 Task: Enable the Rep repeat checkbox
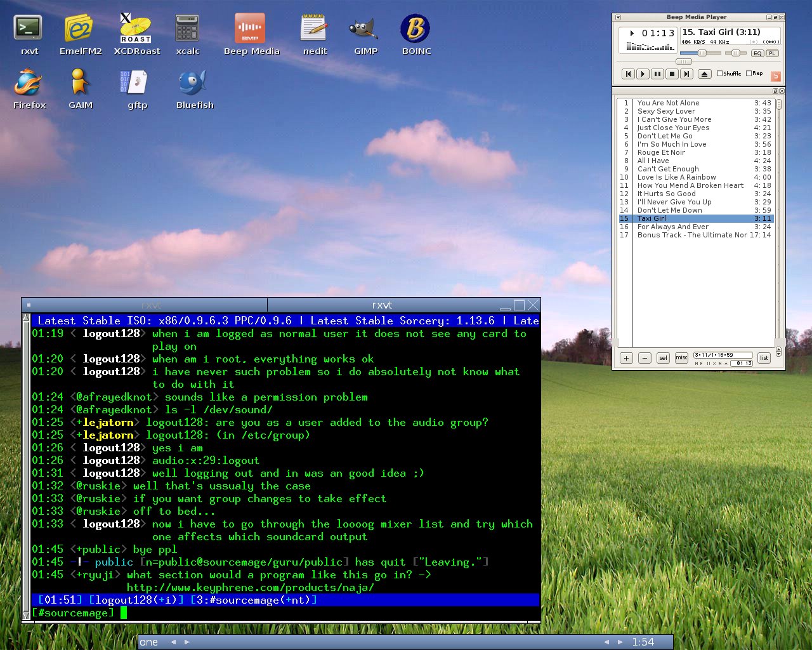point(749,74)
